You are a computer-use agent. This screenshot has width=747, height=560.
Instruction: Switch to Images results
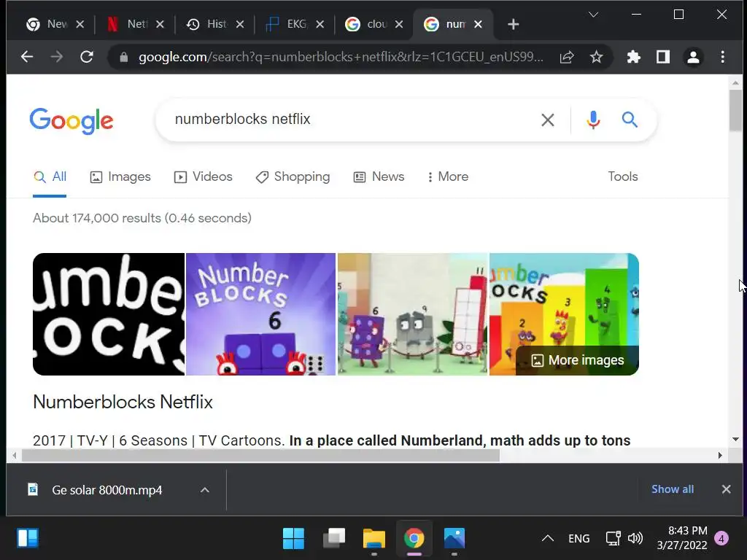click(x=120, y=176)
